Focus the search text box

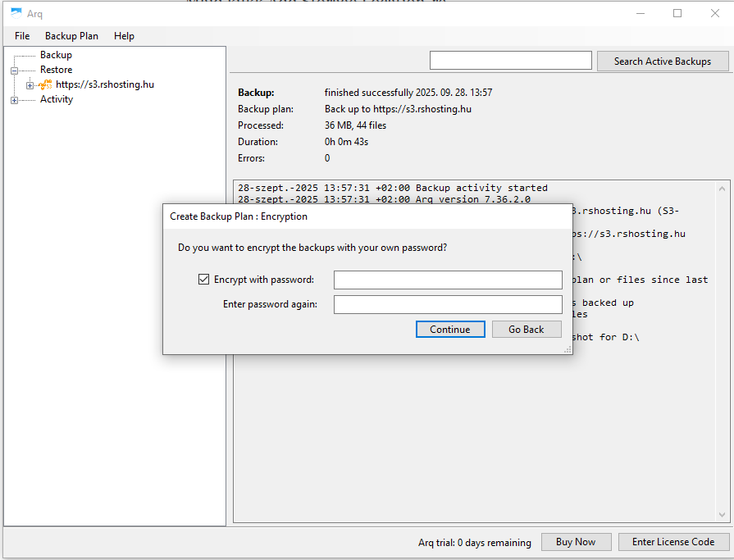coord(510,61)
